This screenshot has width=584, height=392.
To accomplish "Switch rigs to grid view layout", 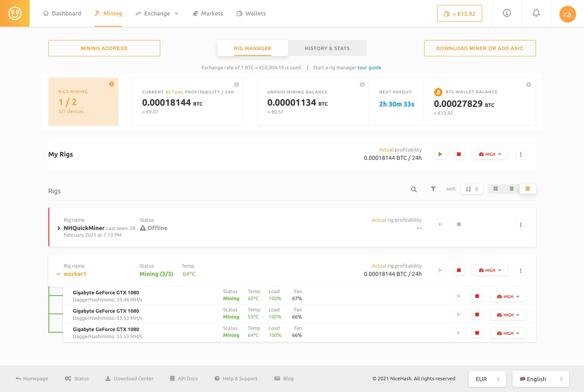I will [496, 189].
